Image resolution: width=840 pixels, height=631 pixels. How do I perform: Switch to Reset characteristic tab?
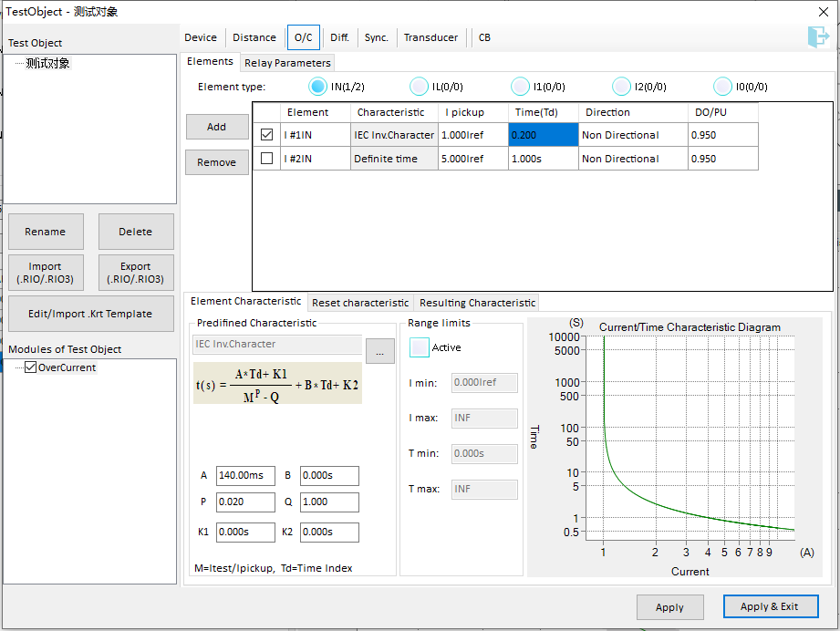pos(360,303)
